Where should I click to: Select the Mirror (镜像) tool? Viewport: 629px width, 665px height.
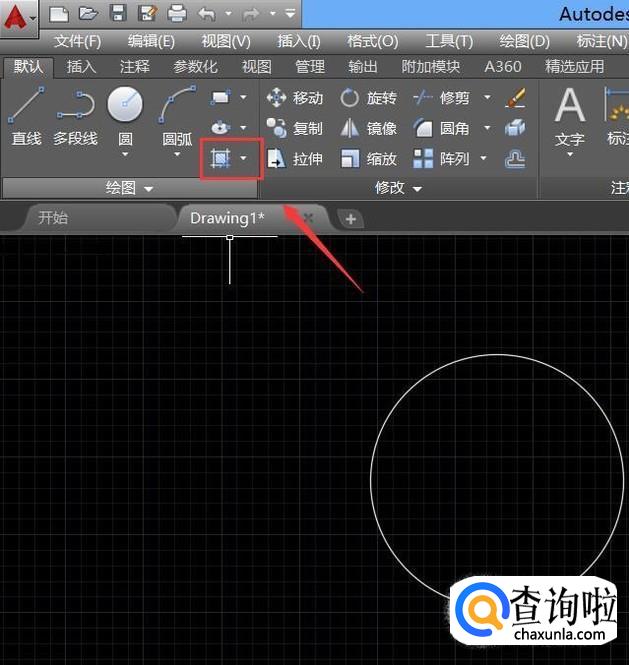pyautogui.click(x=368, y=129)
